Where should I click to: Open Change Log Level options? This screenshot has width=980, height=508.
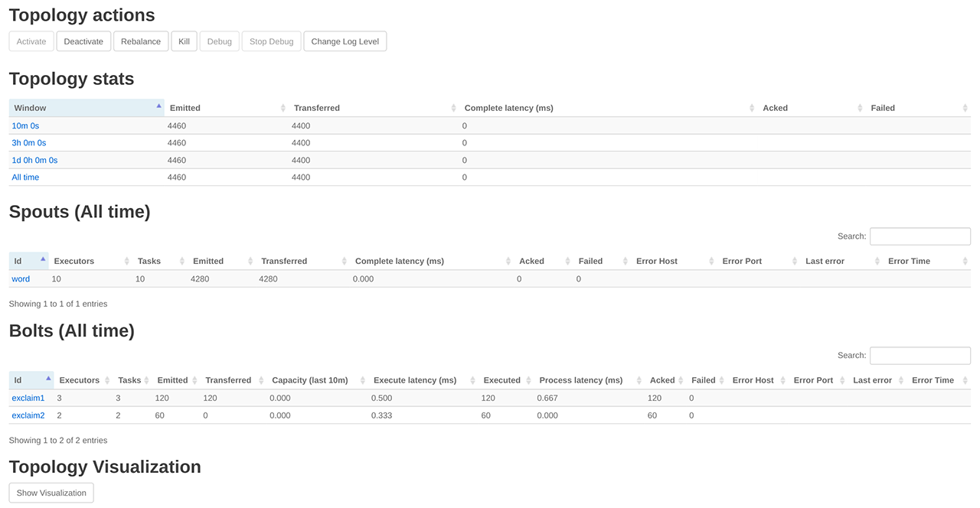(345, 41)
